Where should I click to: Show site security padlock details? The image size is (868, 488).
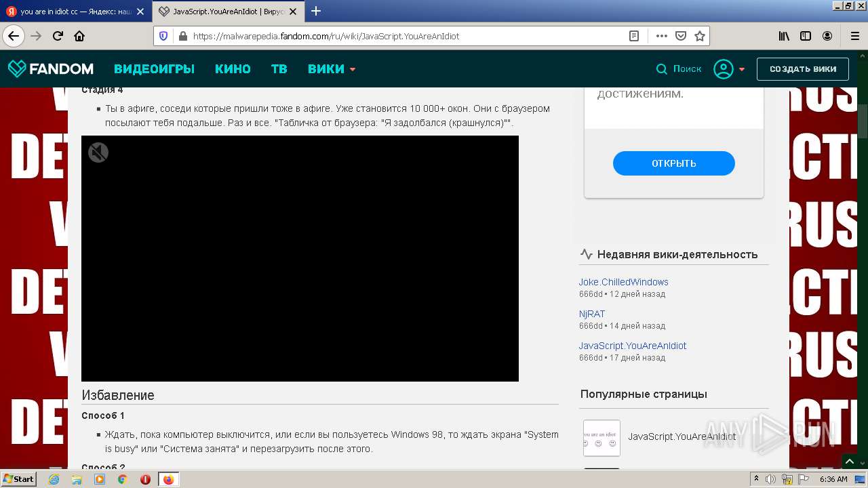pos(182,36)
